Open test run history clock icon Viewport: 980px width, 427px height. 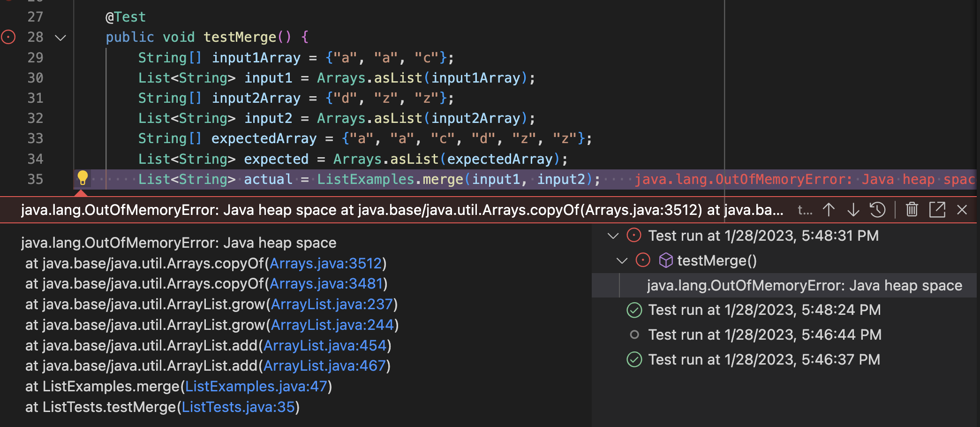877,210
